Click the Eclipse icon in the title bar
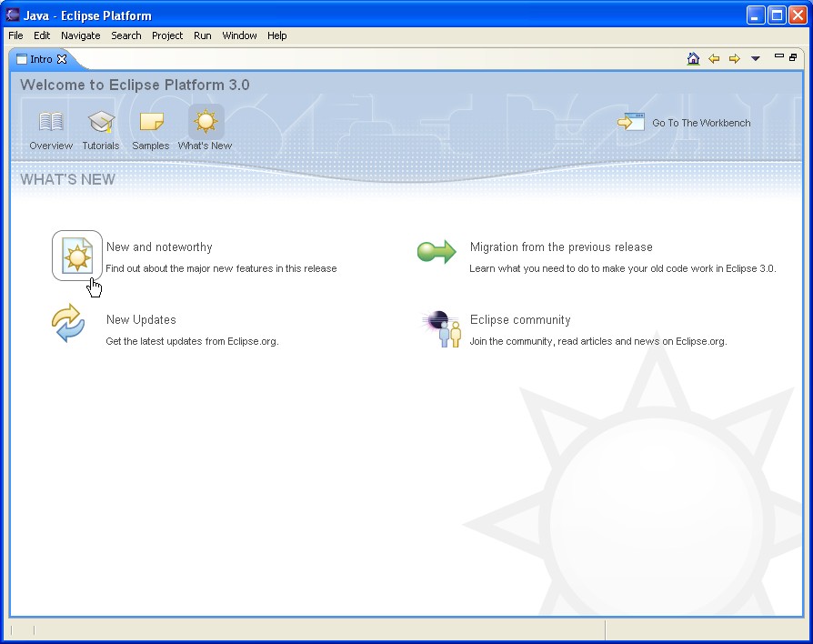The height and width of the screenshot is (644, 813). tap(13, 15)
